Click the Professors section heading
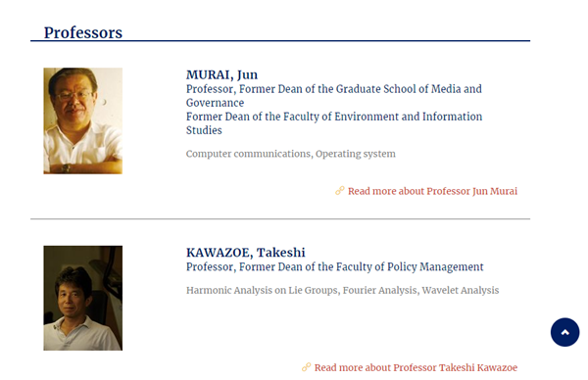The width and height of the screenshot is (588, 380). [x=83, y=32]
